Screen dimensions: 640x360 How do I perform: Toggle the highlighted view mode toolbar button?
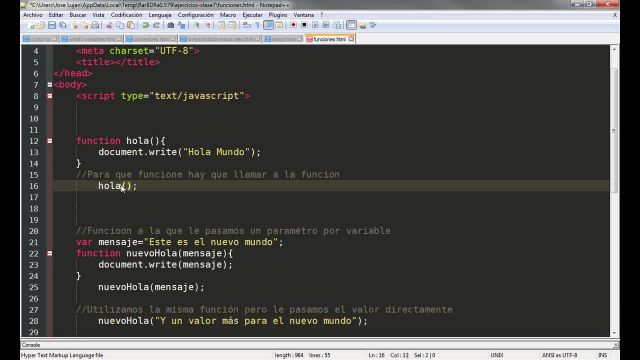(x=268, y=25)
